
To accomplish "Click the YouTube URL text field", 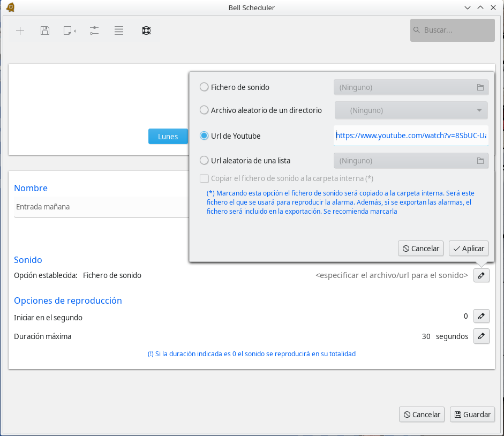I will 411,136.
